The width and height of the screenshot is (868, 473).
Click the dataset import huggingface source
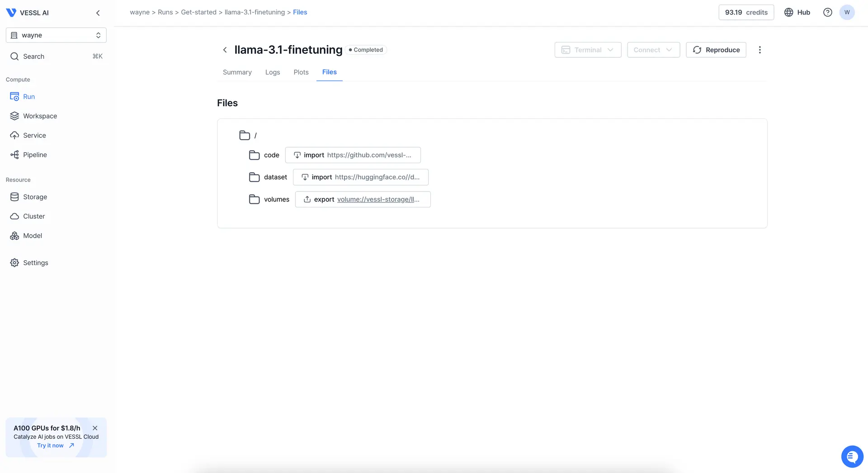pos(361,177)
